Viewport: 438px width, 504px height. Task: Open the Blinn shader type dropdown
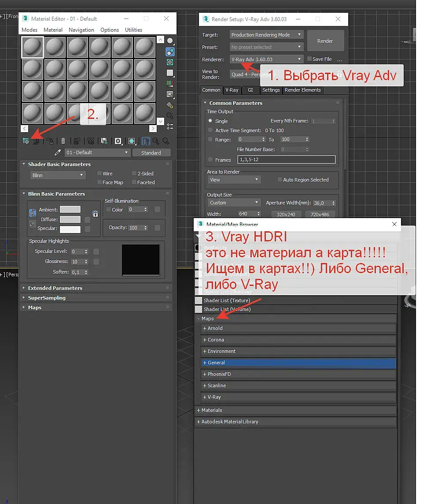pyautogui.click(x=58, y=175)
